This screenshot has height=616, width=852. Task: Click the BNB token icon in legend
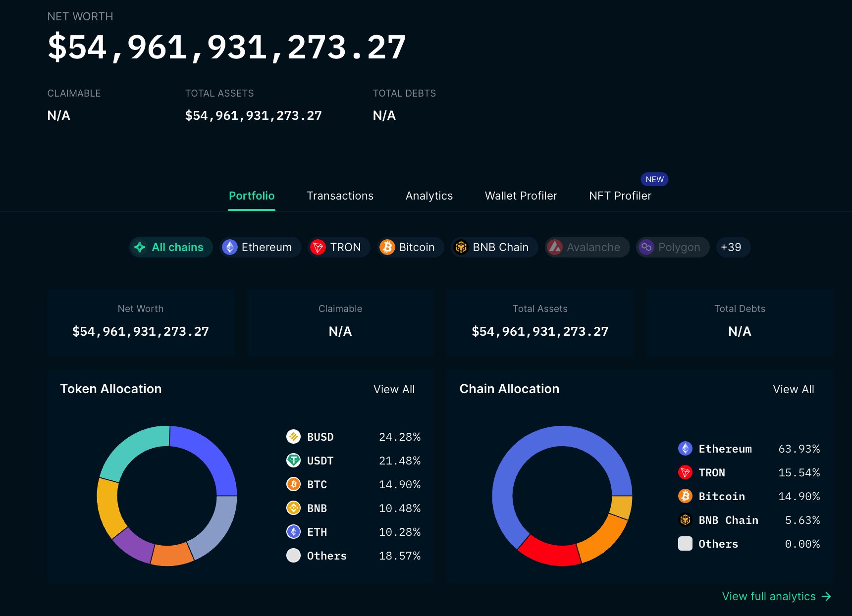coord(294,508)
